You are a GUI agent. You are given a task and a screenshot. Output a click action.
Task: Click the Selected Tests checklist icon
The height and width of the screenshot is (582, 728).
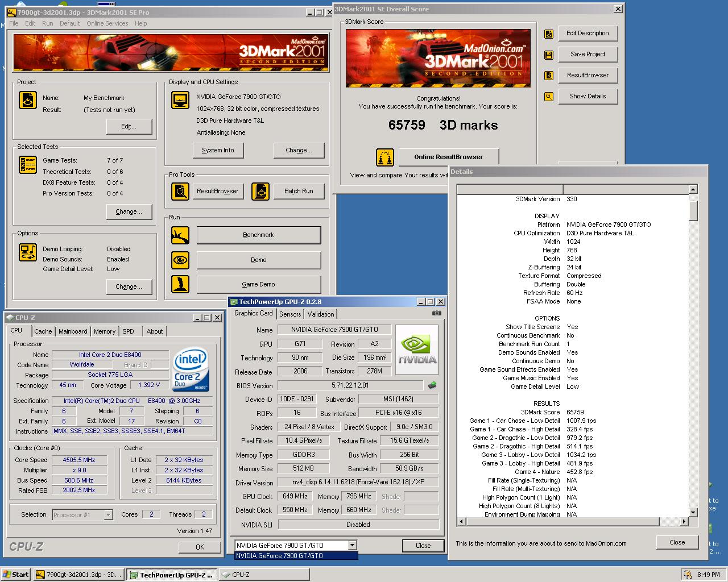tap(28, 165)
